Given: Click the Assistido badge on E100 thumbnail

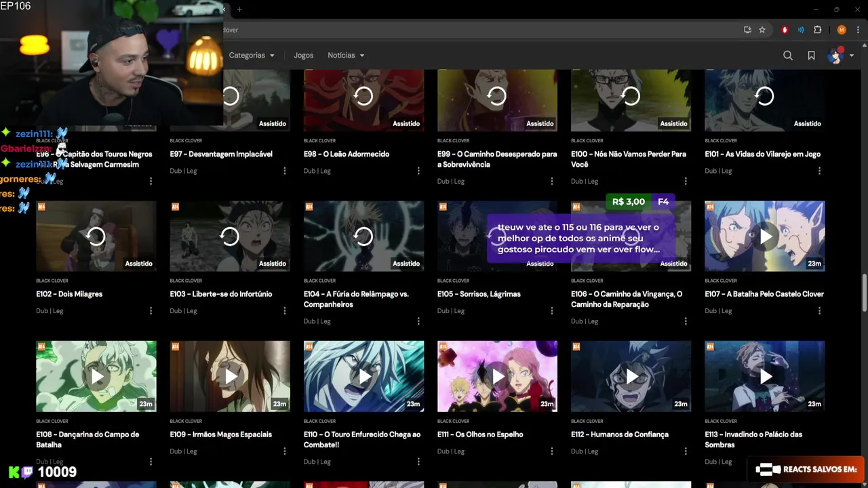Looking at the screenshot, I should pyautogui.click(x=673, y=123).
